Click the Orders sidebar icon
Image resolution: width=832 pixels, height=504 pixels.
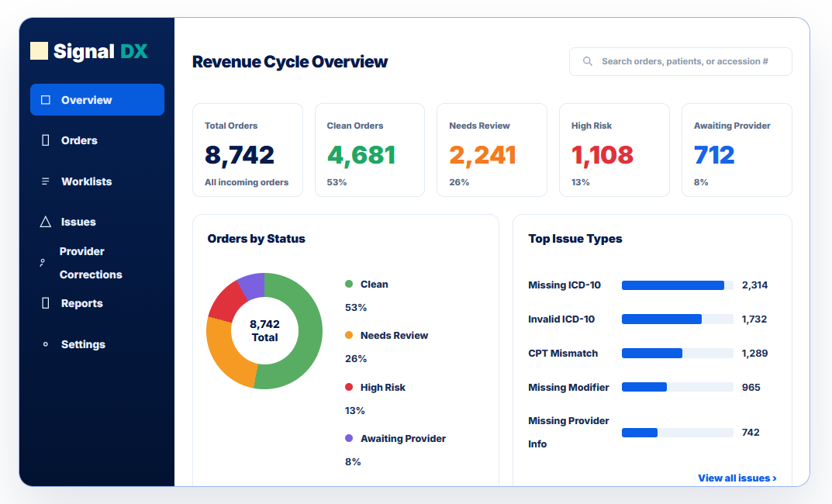point(46,140)
